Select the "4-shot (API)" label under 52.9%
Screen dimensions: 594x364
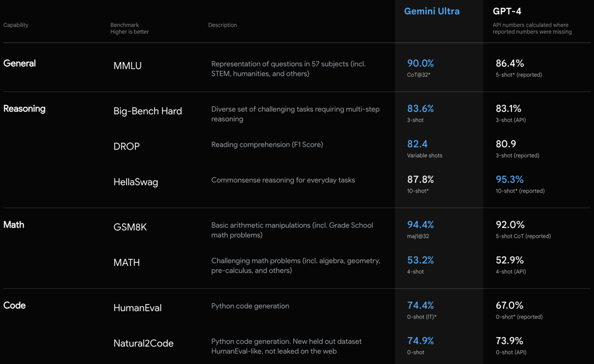click(x=511, y=272)
